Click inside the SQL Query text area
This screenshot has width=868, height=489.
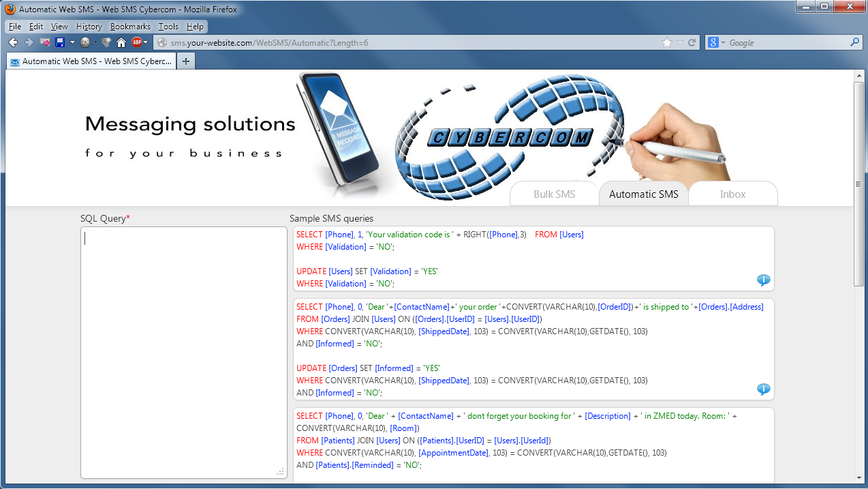click(184, 353)
